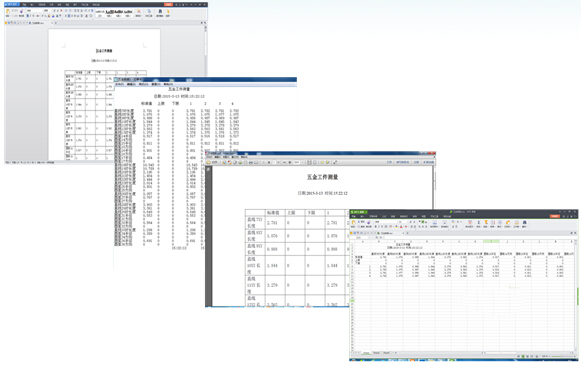This screenshot has height=366, width=581.
Task: Click the sticky note comment icon in PDF toolbar
Action: pyautogui.click(x=322, y=162)
